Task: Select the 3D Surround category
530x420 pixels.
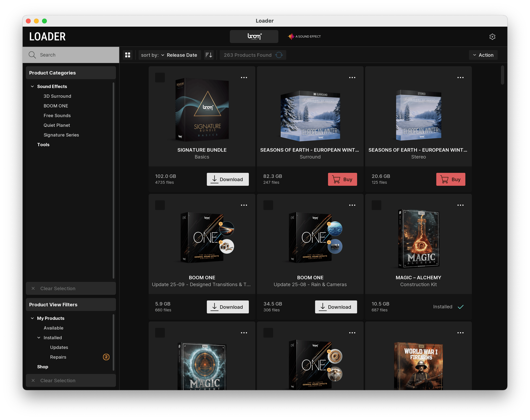Action: pyautogui.click(x=57, y=96)
